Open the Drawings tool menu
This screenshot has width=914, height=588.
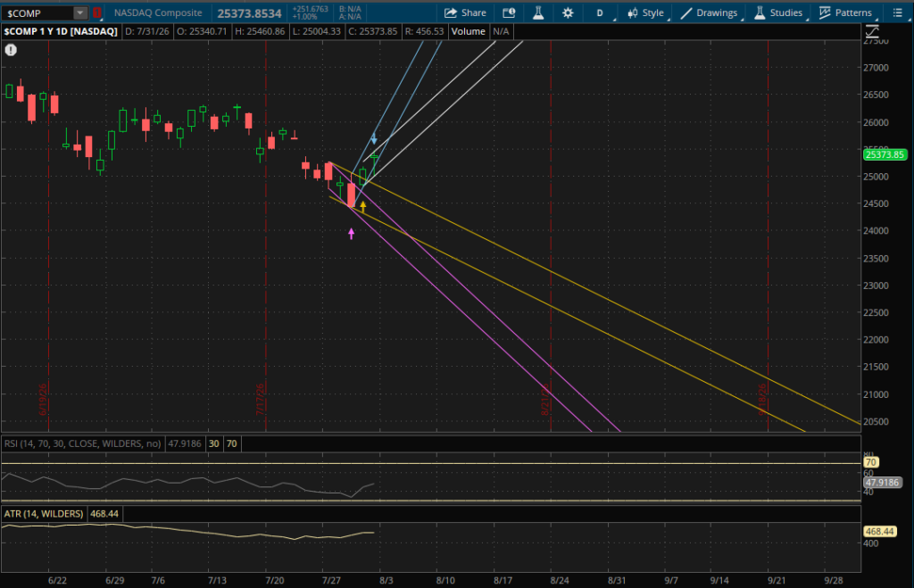coord(710,12)
